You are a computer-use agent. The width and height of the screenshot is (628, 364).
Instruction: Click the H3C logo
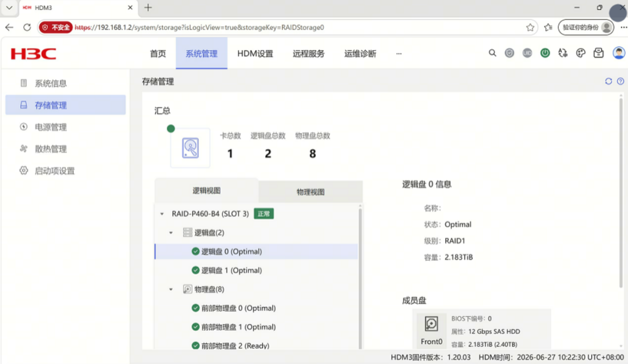click(x=33, y=53)
